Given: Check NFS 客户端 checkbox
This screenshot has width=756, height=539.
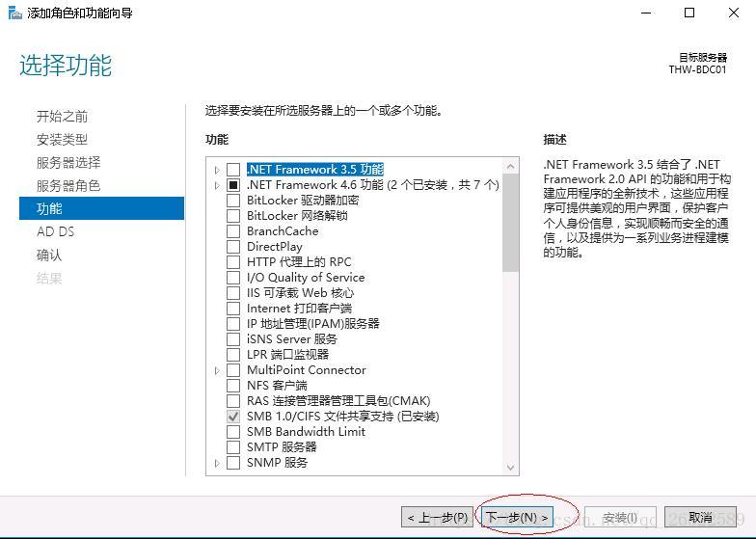Looking at the screenshot, I should [233, 386].
